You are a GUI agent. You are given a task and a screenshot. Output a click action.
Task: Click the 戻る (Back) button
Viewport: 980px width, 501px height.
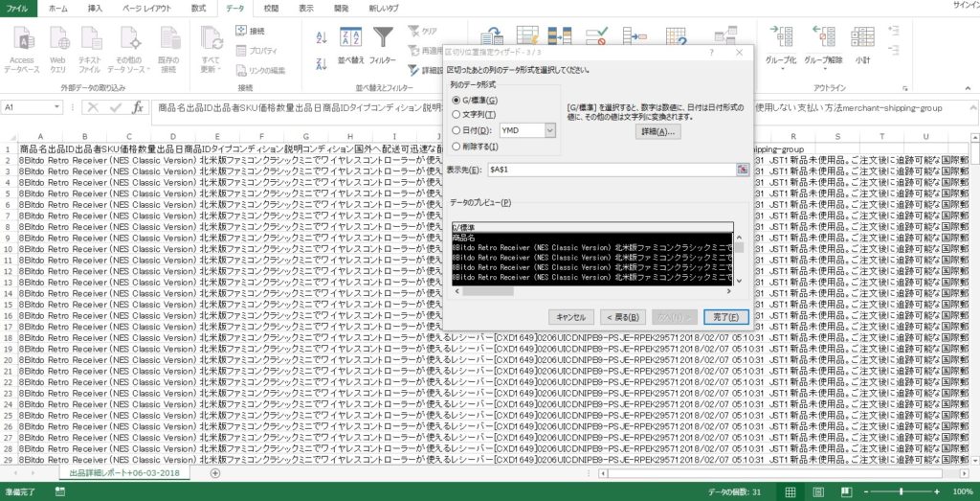(x=622, y=316)
